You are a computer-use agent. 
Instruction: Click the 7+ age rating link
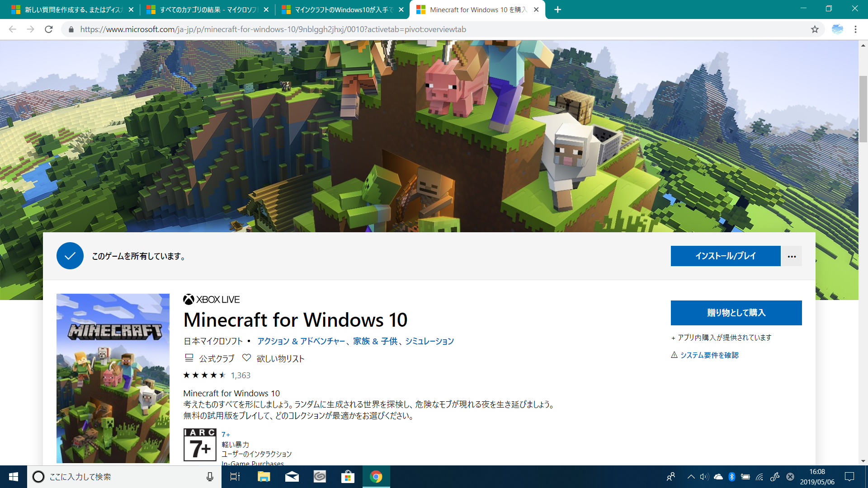[226, 434]
